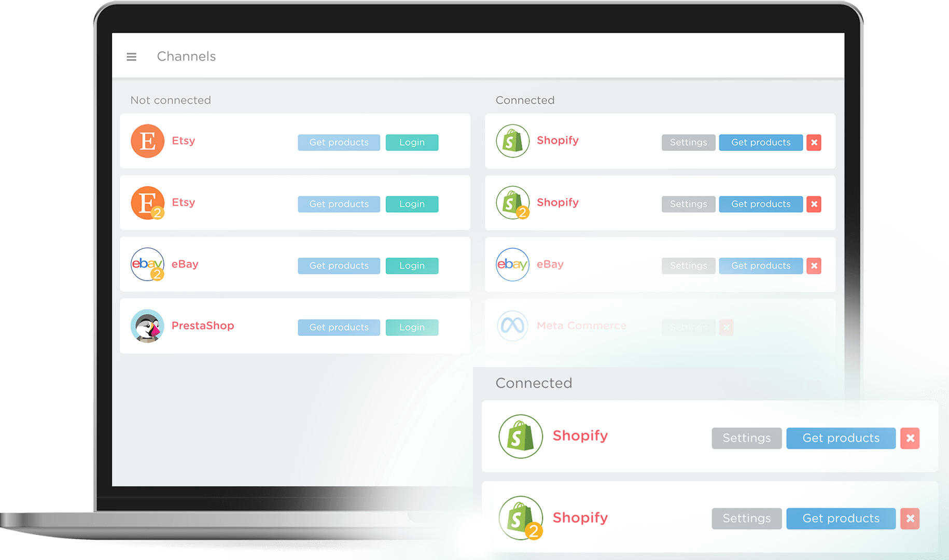The image size is (949, 560).
Task: Get products from the connected eBay channel
Action: pos(761,265)
